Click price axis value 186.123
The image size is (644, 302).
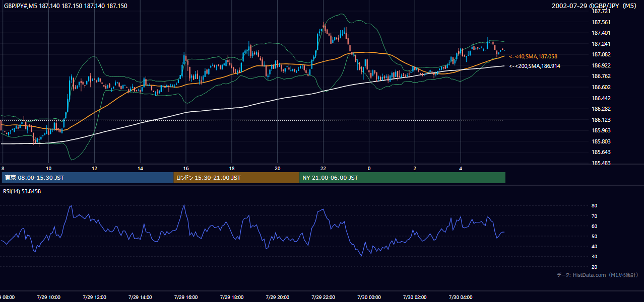pos(601,120)
